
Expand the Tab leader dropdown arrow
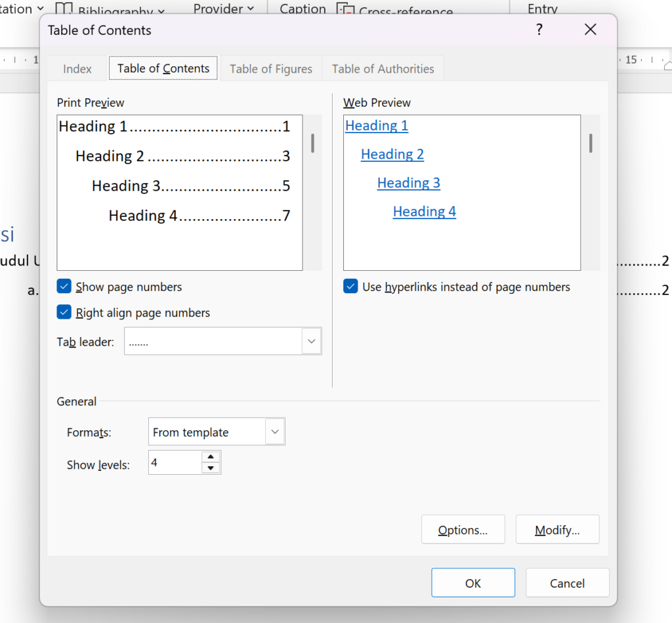pos(312,341)
